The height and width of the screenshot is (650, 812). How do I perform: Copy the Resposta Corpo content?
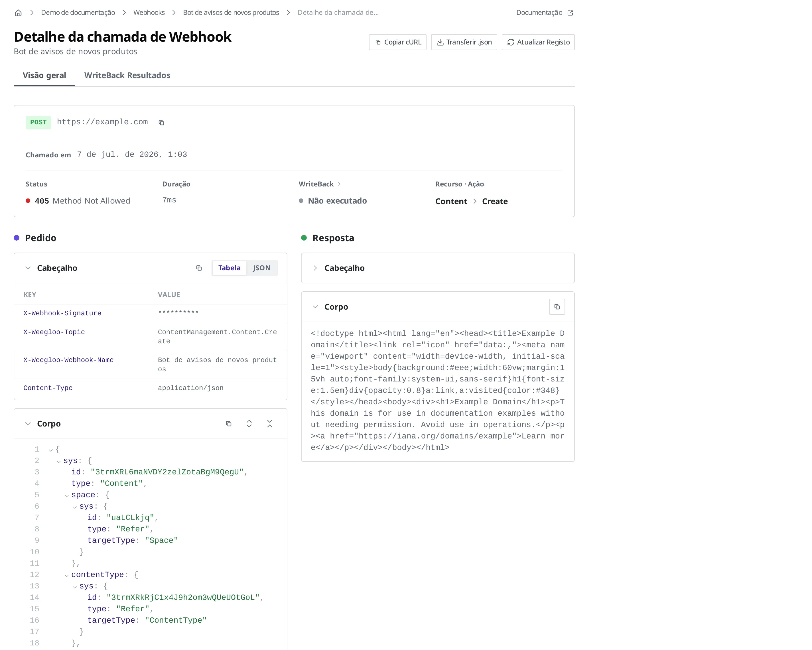(557, 307)
